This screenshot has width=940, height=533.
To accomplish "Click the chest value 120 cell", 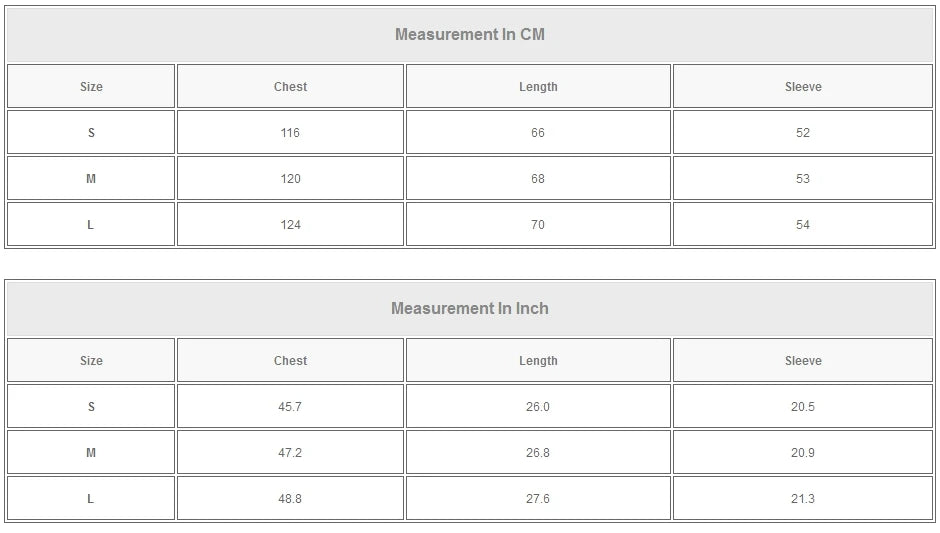I will coord(290,179).
